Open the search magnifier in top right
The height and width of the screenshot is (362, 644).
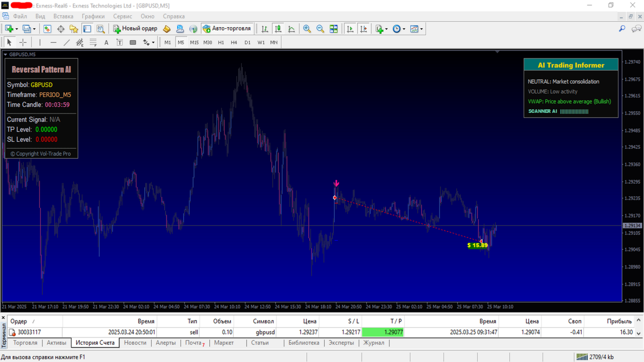point(622,29)
